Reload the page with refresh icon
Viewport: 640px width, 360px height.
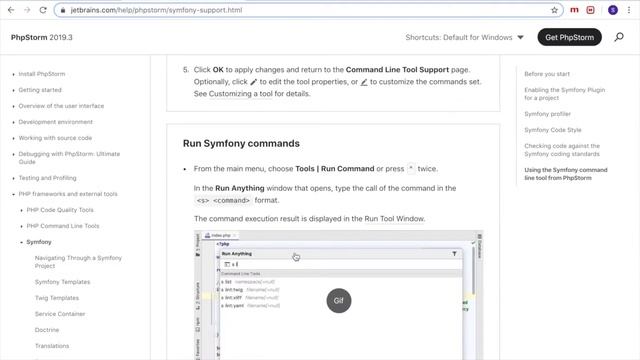[x=43, y=10]
